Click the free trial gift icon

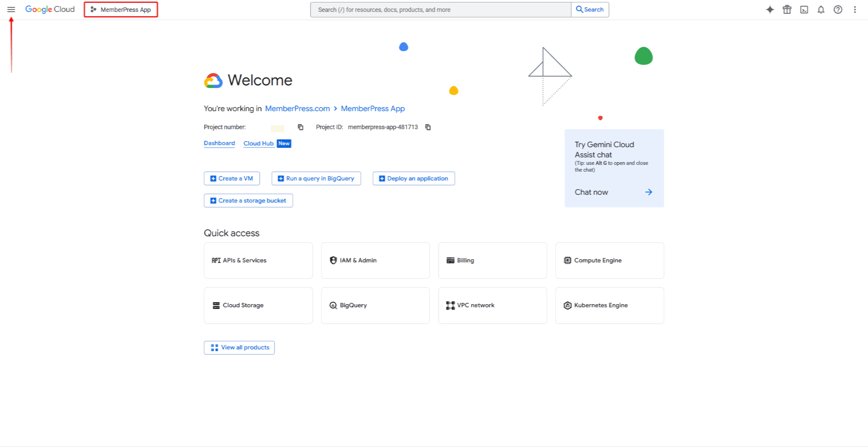pyautogui.click(x=787, y=10)
